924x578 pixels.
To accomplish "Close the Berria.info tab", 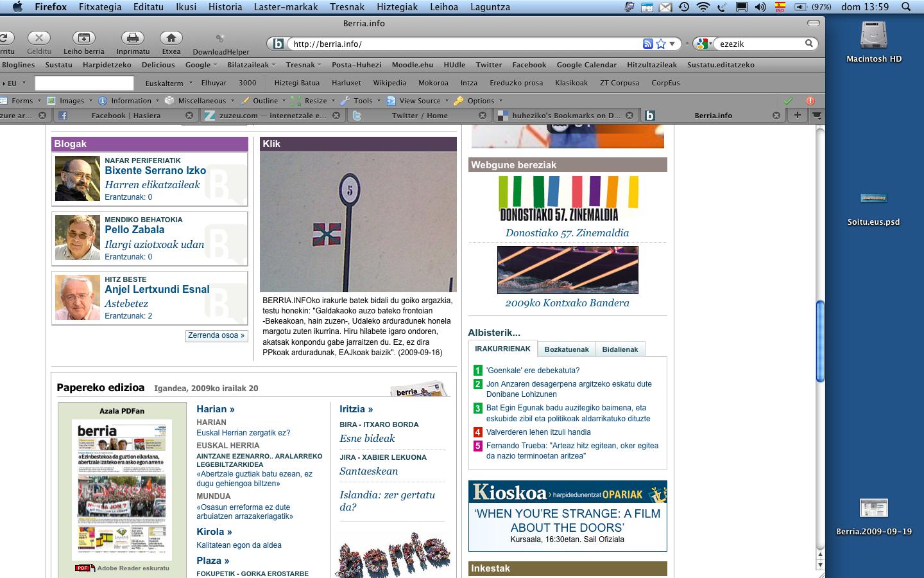I will point(776,116).
